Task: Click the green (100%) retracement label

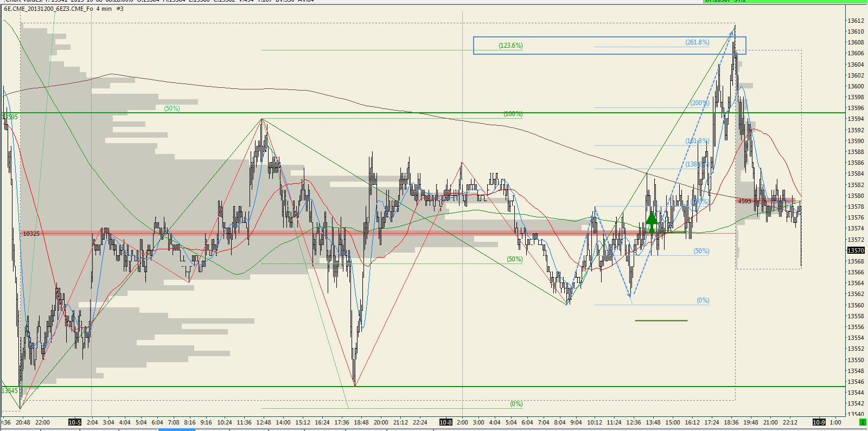Action: 513,114
